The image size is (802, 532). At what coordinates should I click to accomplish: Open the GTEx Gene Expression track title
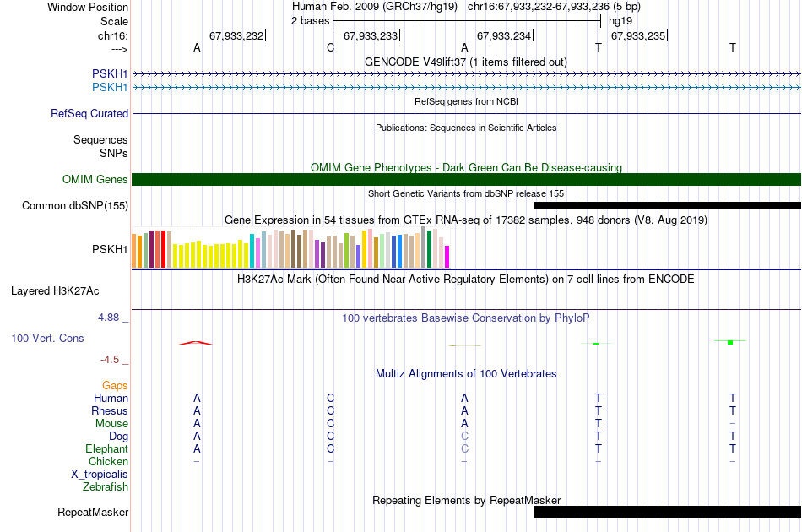coord(466,220)
